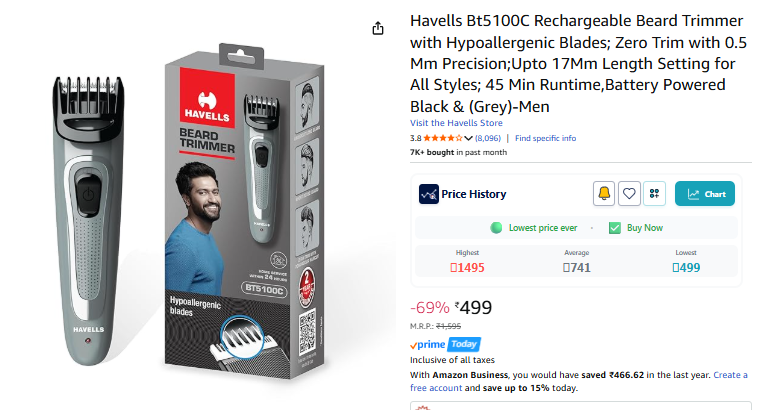Open the four-dot apps grid icon
Image resolution: width=769 pixels, height=410 pixels.
[654, 194]
